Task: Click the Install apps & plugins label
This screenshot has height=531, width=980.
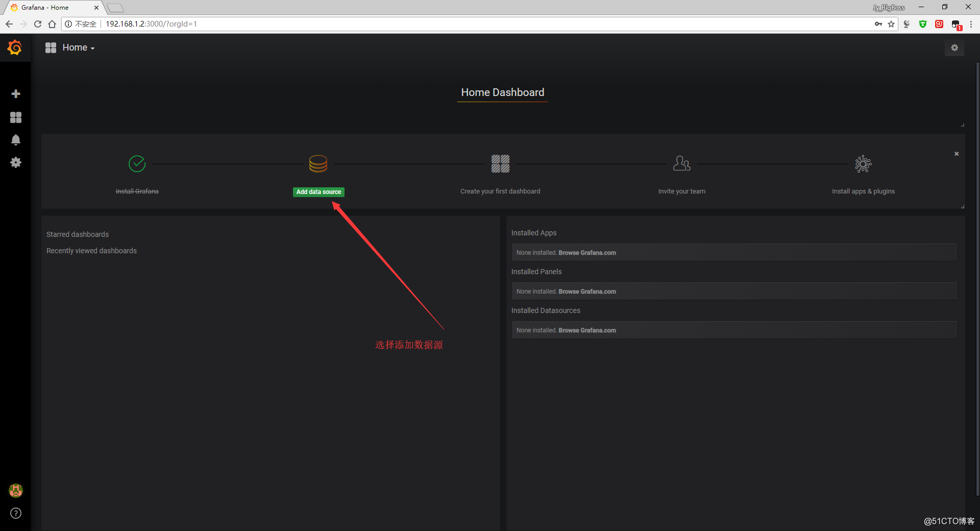Action: 864,191
